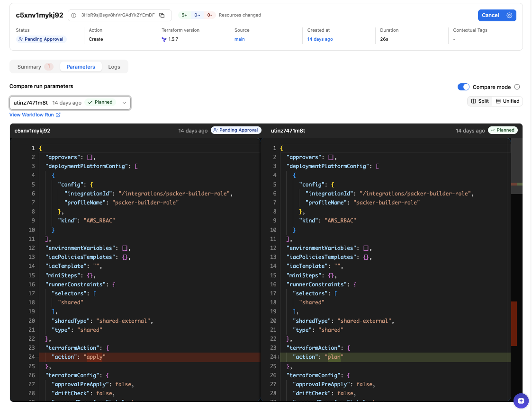Click the chevron in the run selector
The width and height of the screenshot is (532, 416).
124,103
